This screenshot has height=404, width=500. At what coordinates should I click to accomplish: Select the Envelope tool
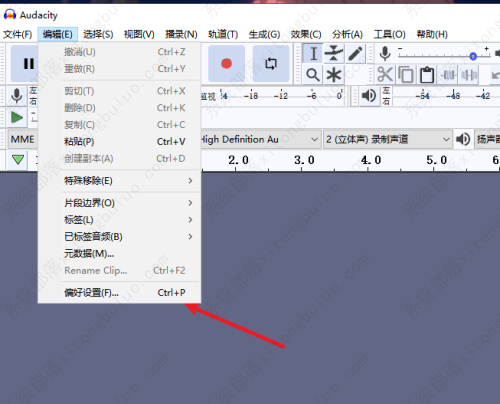334,53
